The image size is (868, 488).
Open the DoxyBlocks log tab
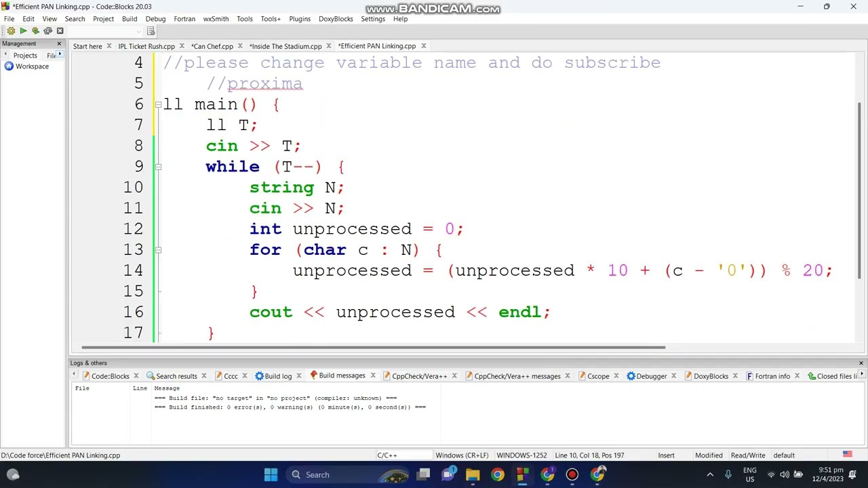pyautogui.click(x=711, y=376)
